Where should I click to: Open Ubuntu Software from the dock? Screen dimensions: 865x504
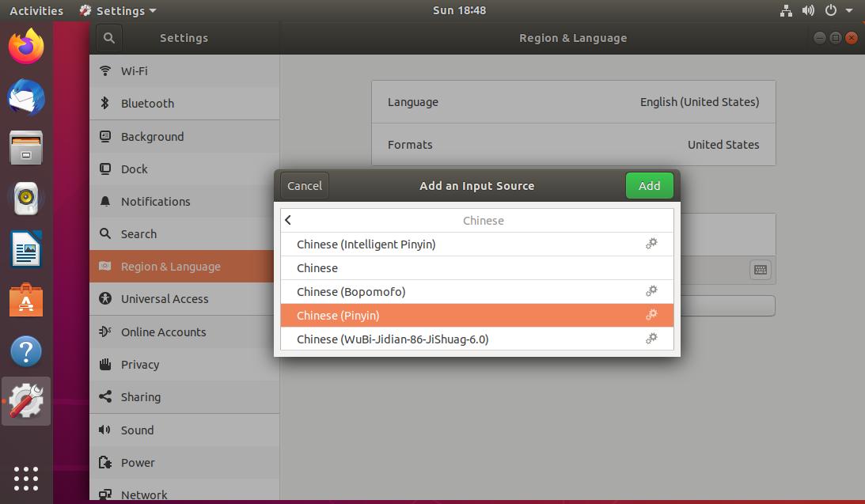click(x=26, y=300)
